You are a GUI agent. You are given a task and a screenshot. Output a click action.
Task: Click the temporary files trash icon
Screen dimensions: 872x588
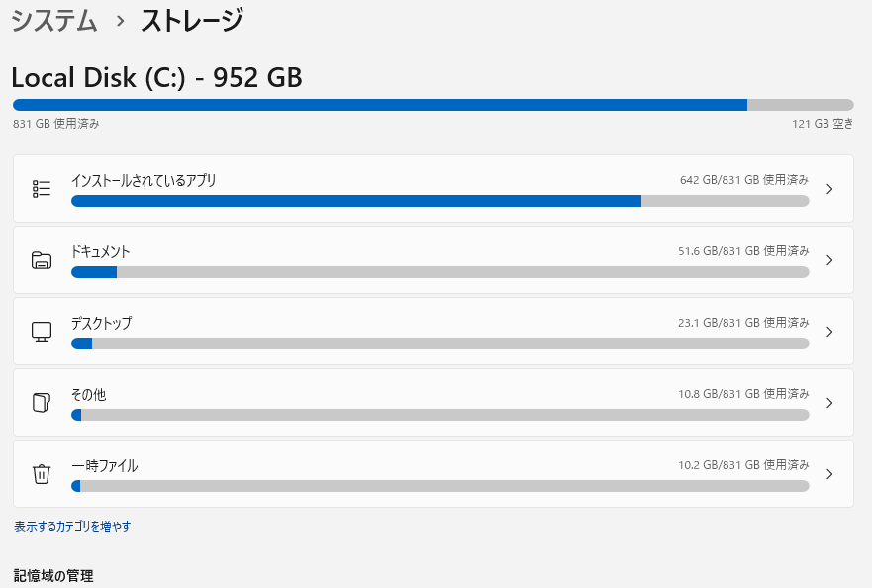[42, 474]
